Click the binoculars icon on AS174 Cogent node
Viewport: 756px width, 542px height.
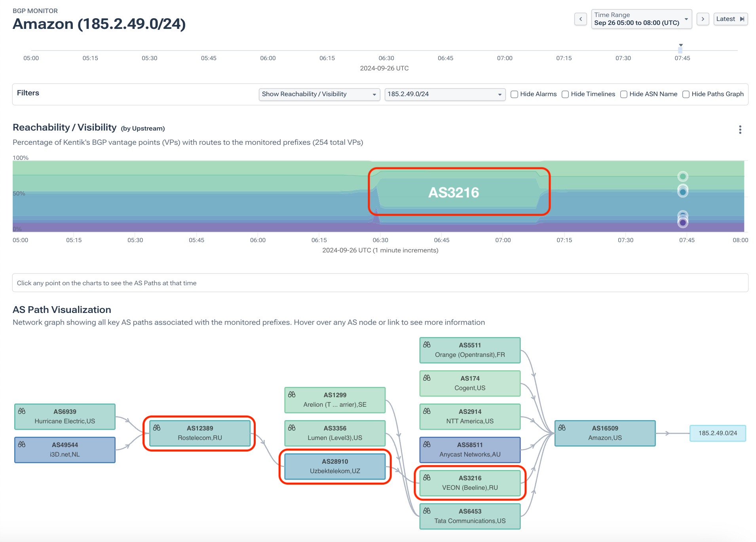[x=427, y=378]
